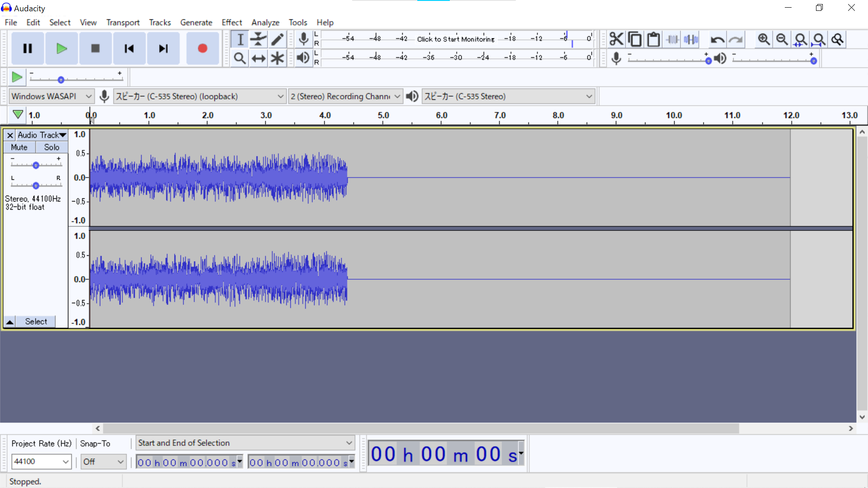Click the Paste clipboard icon

pos(653,39)
